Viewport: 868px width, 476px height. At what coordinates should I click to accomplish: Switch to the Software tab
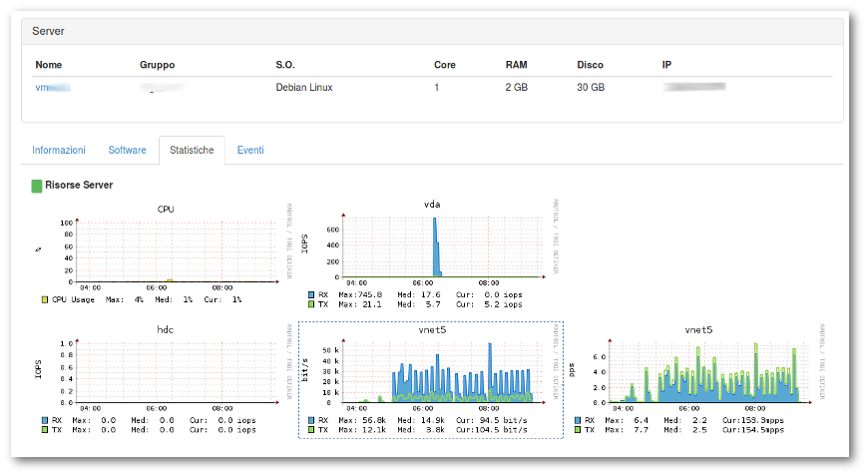(128, 150)
